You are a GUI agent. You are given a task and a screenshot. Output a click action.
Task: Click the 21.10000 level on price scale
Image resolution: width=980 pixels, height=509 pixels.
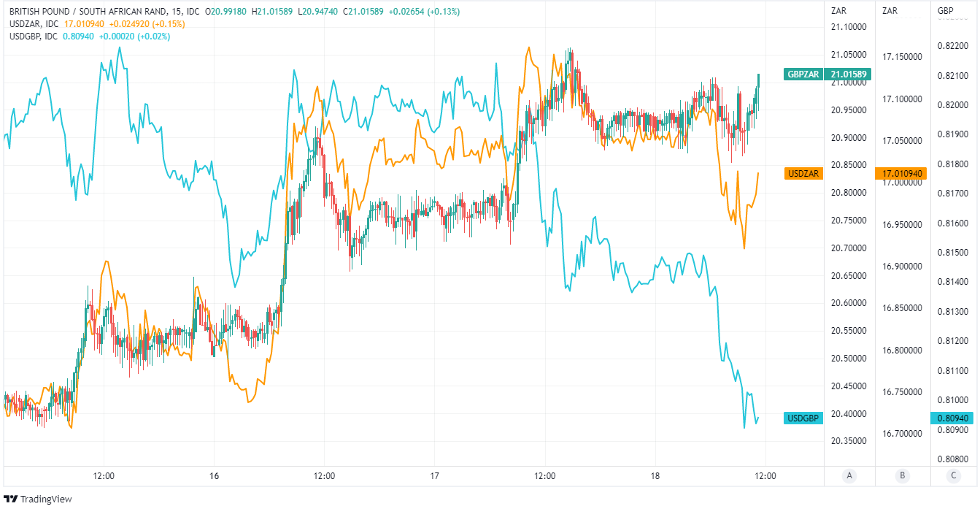click(x=849, y=27)
